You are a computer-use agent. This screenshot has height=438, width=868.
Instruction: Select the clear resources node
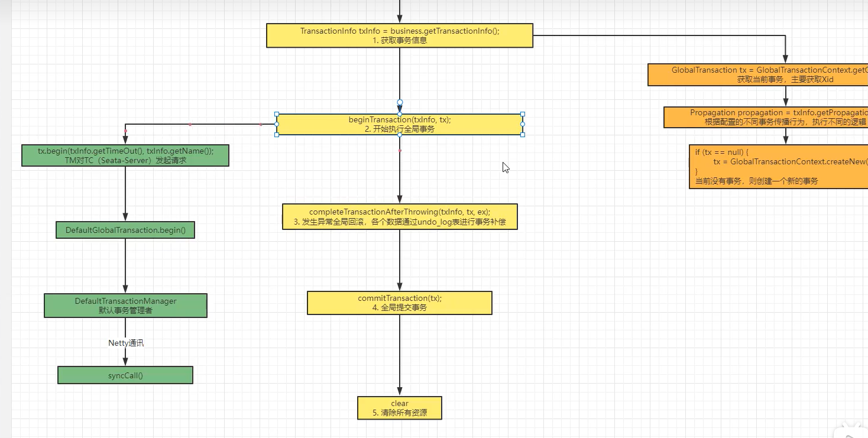400,408
